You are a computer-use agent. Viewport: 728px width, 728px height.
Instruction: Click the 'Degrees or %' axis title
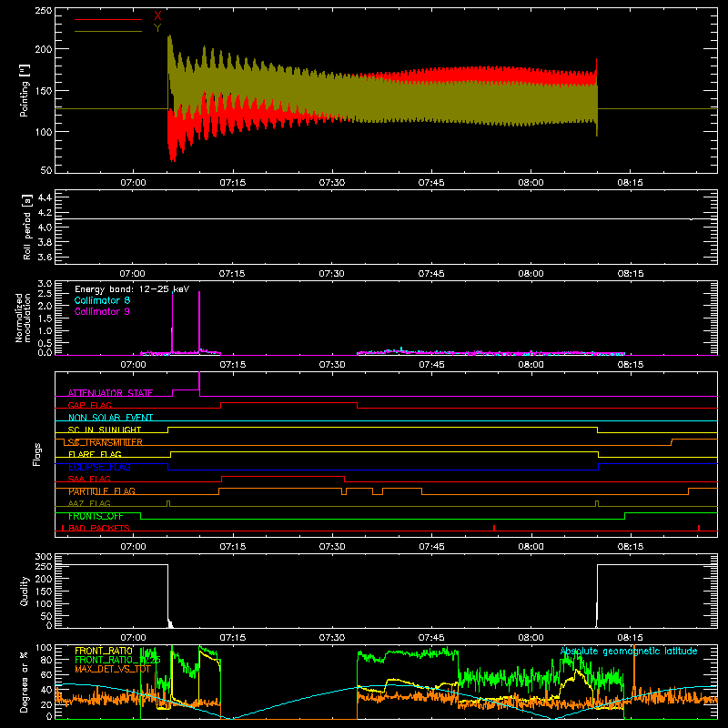(x=25, y=682)
